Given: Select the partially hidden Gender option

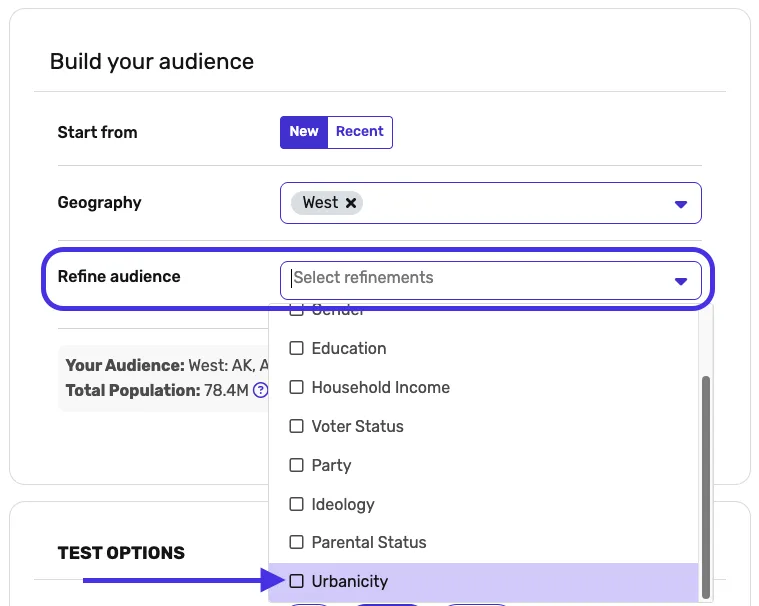Looking at the screenshot, I should coord(338,311).
